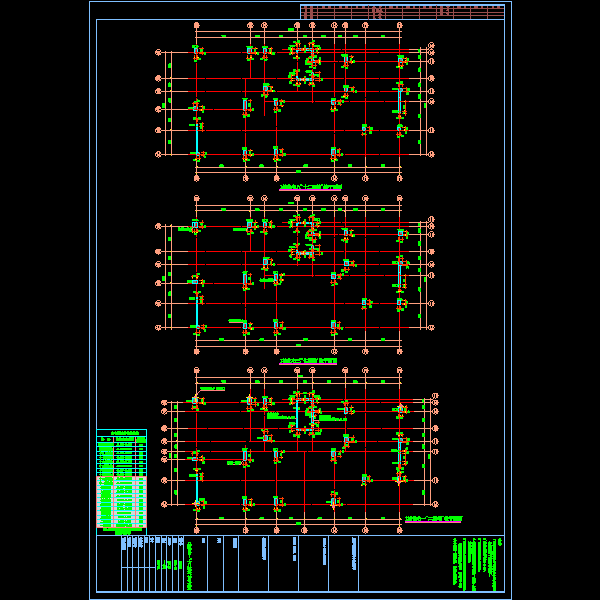Select the green notes text block in title block
The width and height of the screenshot is (600, 600).
478,564
